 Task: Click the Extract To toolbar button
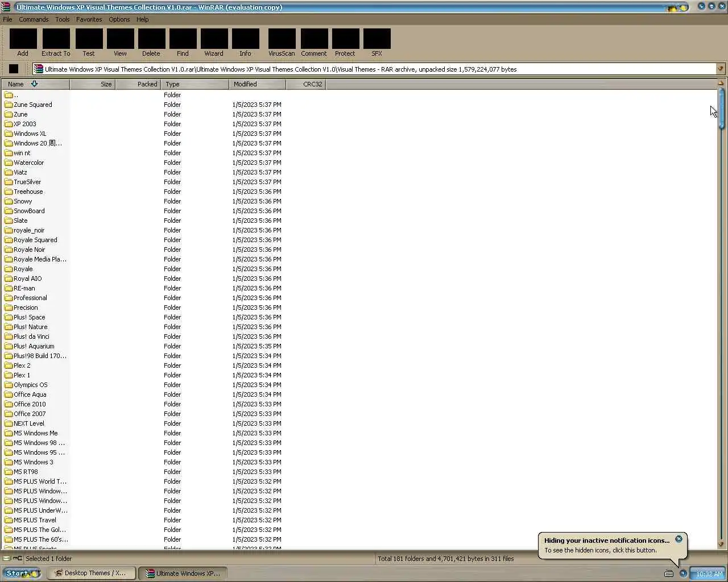coord(56,43)
